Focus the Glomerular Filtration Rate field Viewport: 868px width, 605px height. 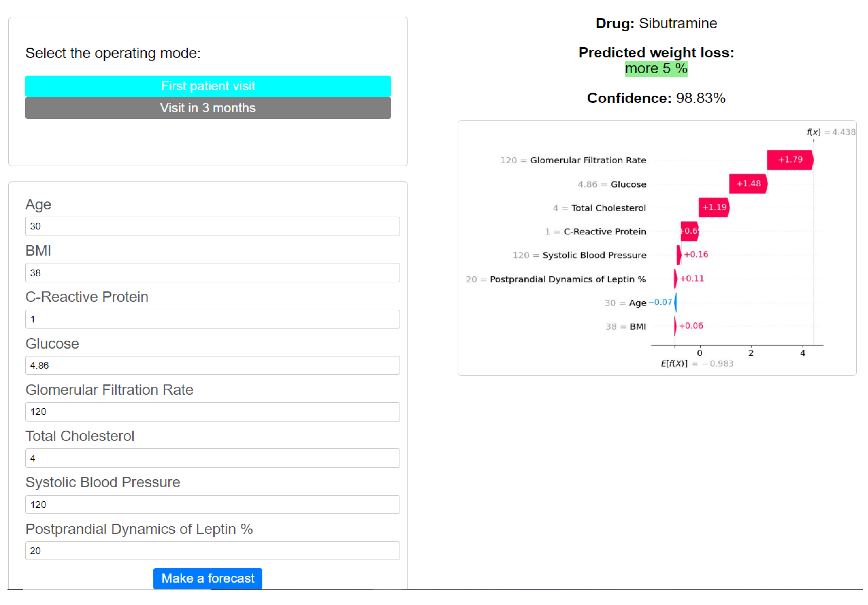212,411
